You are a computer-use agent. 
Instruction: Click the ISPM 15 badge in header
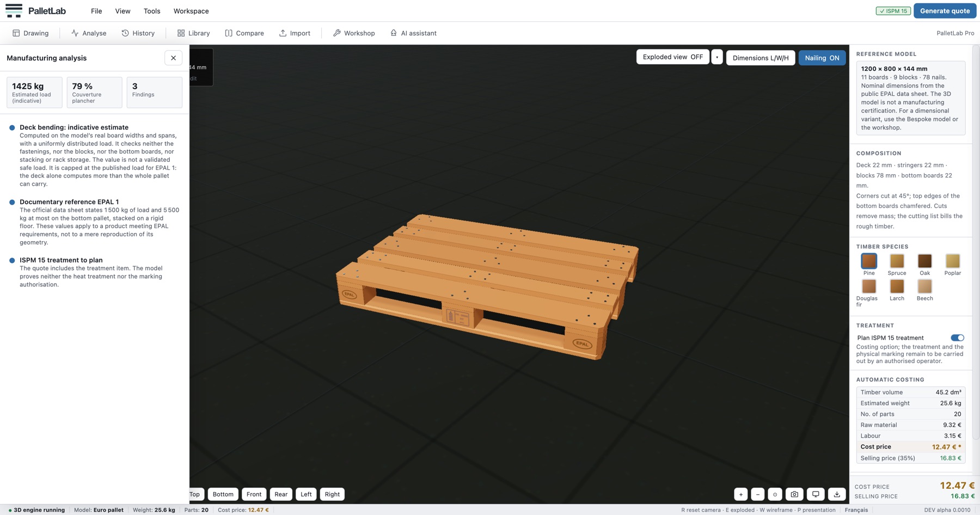click(893, 11)
